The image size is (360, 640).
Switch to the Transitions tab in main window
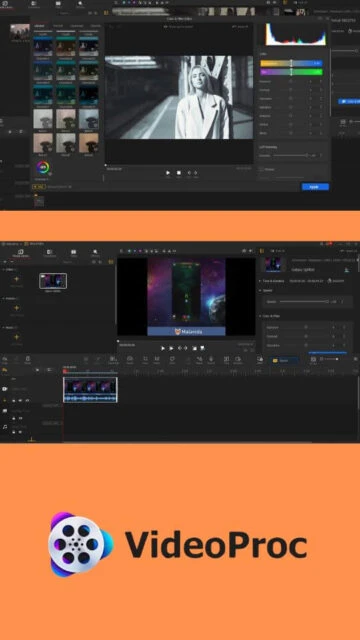pos(49,253)
